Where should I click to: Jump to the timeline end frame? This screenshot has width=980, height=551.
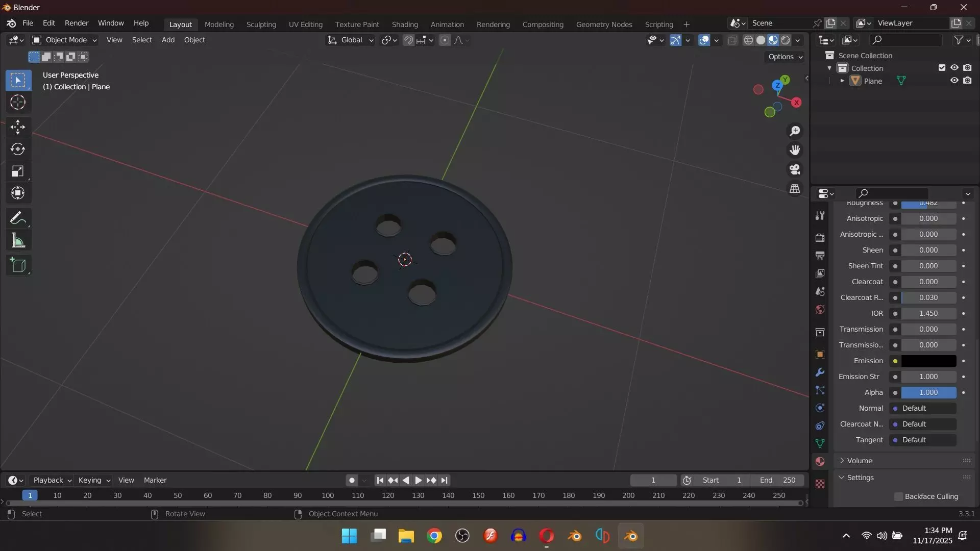445,480
